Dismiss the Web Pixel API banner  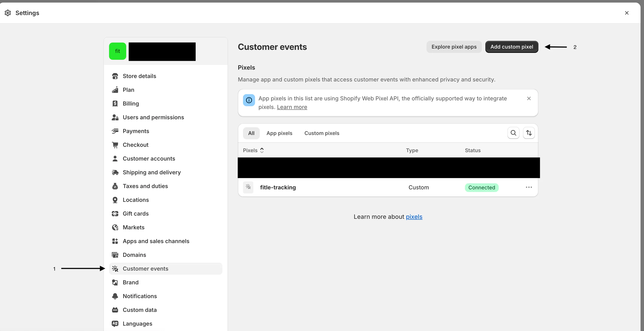click(x=529, y=99)
